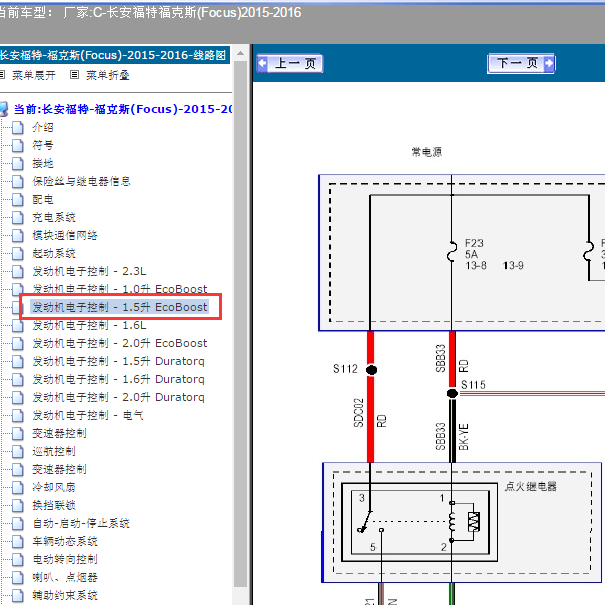Click the page icon beside 辅助约束系统
The image size is (605, 605).
point(17,595)
